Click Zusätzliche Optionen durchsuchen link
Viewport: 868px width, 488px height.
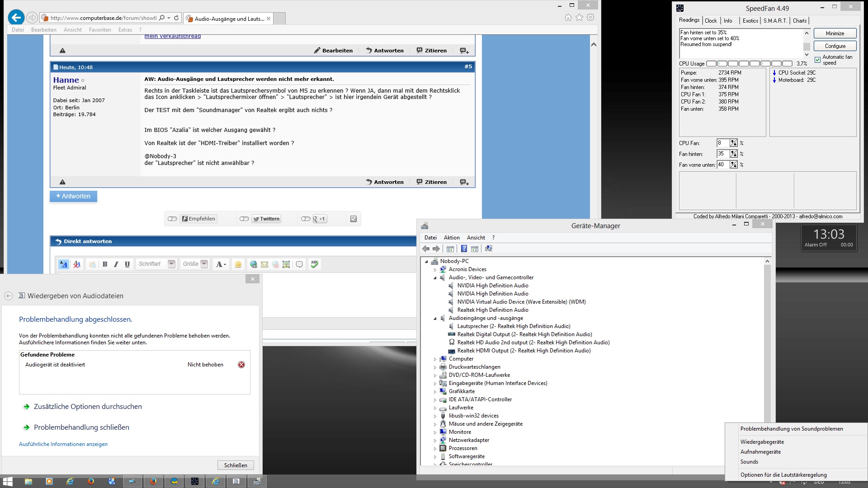88,407
